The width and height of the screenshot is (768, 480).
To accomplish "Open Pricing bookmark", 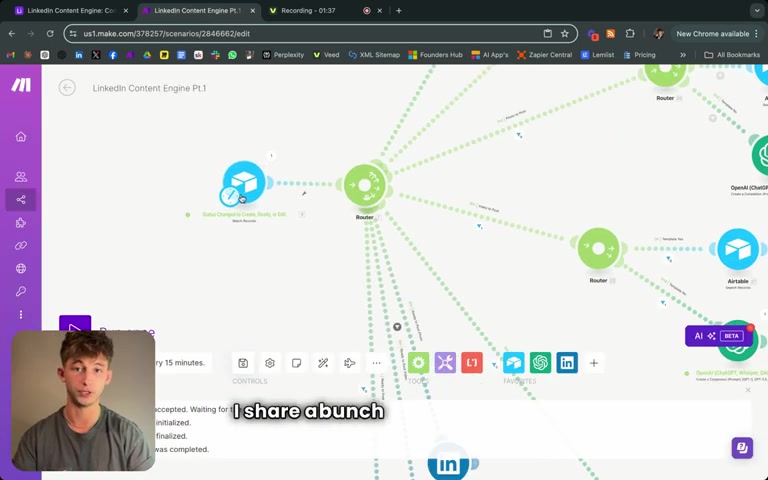I will (x=639, y=55).
